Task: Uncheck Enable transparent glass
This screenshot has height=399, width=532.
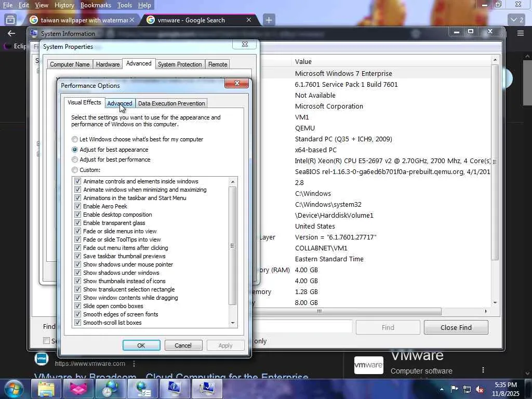Action: click(x=78, y=222)
